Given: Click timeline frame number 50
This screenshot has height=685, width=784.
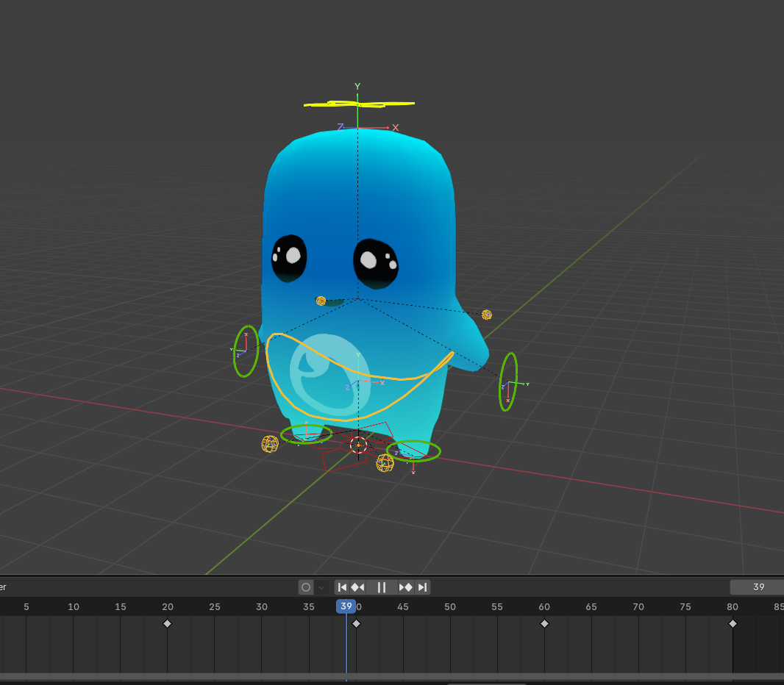Looking at the screenshot, I should (450, 606).
